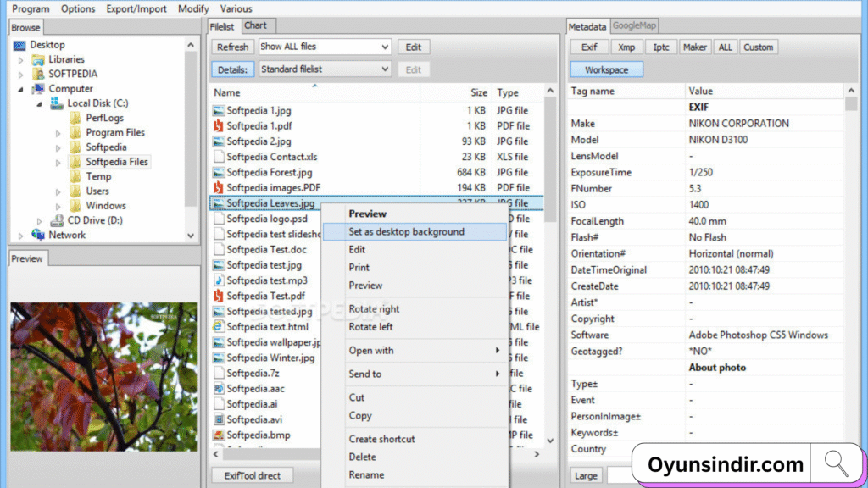
Task: Click the Softpedia 1.pdf file icon
Action: point(219,125)
